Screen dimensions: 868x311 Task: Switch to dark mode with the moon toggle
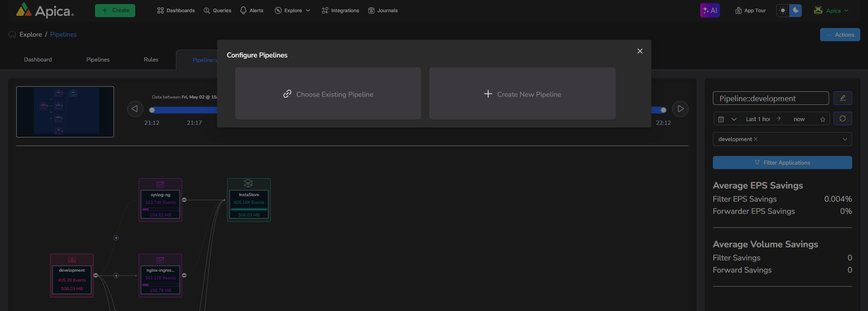pyautogui.click(x=795, y=10)
